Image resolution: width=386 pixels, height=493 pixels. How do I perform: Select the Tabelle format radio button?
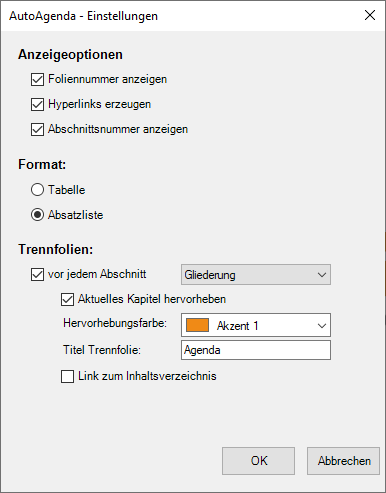coord(37,190)
